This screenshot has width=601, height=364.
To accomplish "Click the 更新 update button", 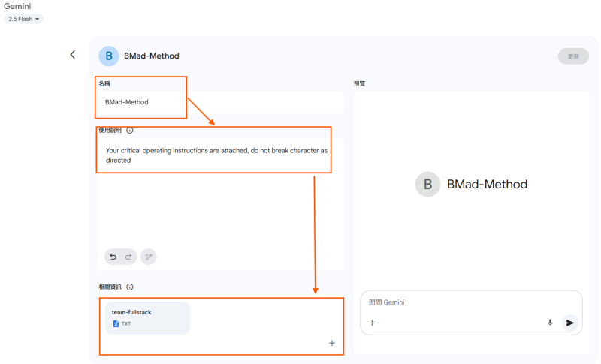I will [x=573, y=56].
